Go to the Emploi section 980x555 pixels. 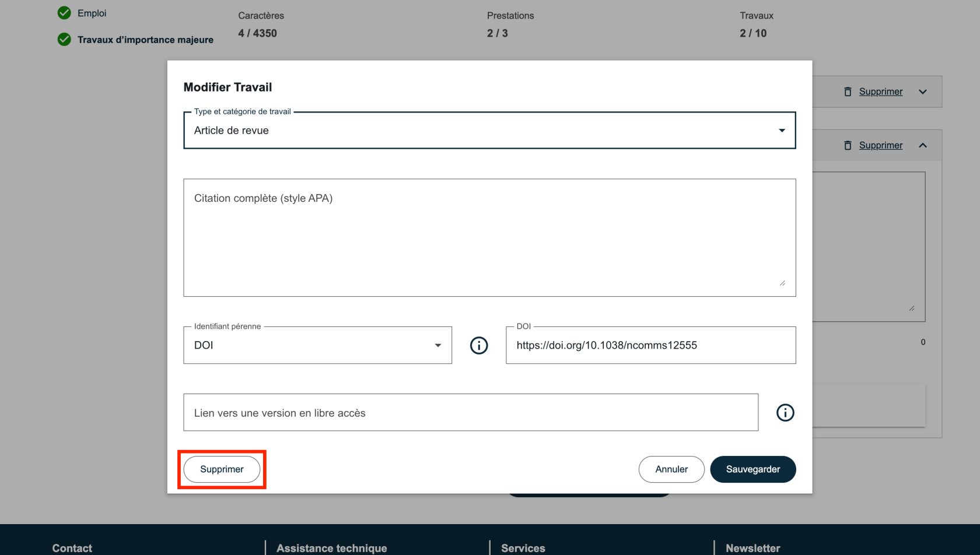point(92,13)
